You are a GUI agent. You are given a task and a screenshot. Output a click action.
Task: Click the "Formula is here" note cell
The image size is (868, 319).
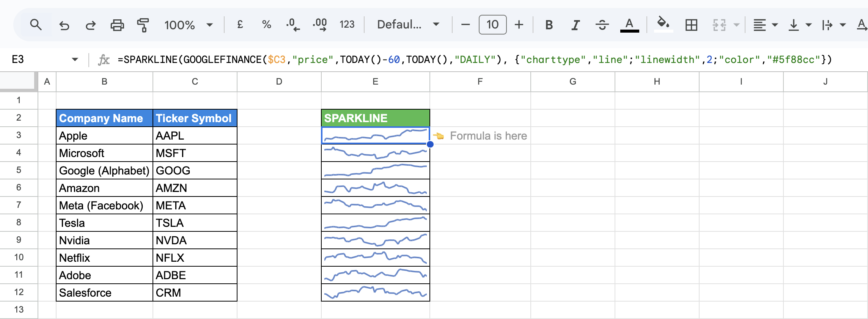pos(480,135)
